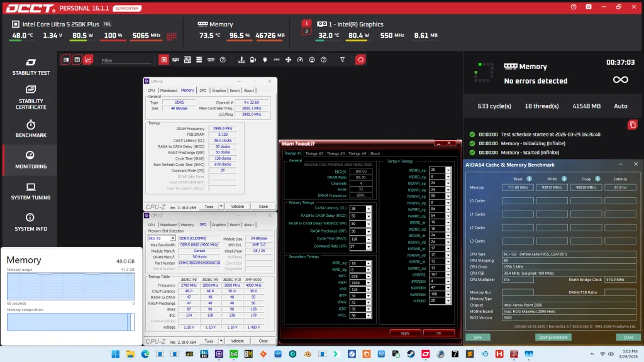The width and height of the screenshot is (644, 362).
Task: Click the Memory usage graph
Action: coord(70,287)
